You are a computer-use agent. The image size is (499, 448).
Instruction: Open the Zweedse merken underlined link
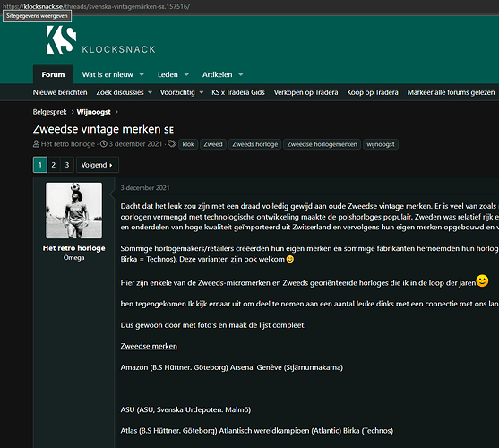coord(149,346)
